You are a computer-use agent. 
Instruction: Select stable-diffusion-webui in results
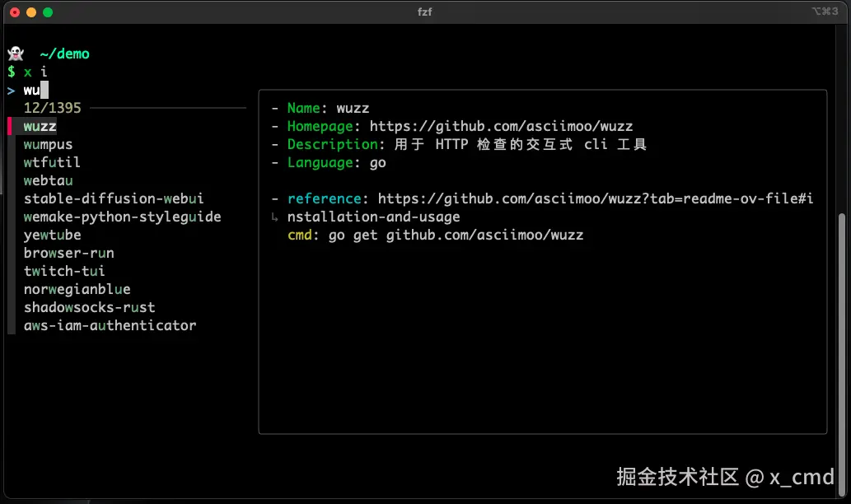(x=114, y=198)
